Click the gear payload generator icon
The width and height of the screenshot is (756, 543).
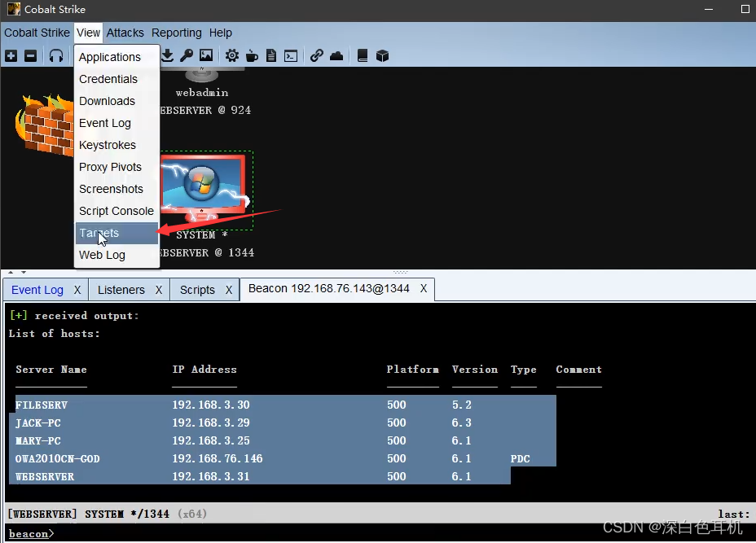(232, 56)
